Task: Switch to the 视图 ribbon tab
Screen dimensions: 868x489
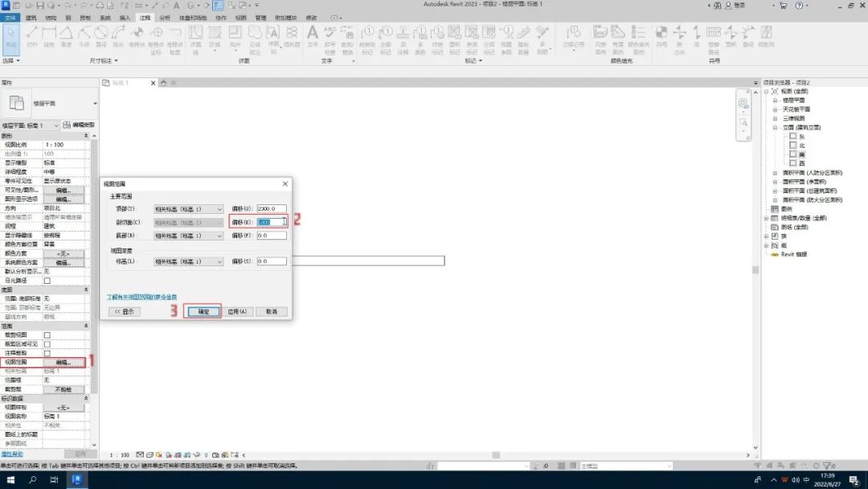Action: (x=241, y=18)
